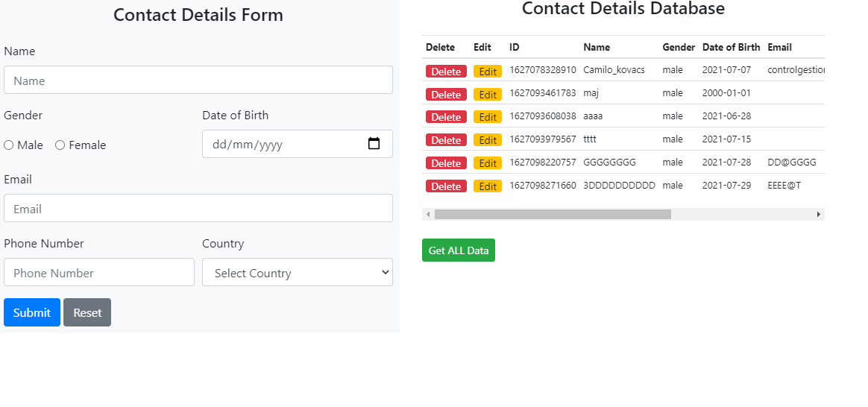The height and width of the screenshot is (407, 868).
Task: Click the Date of Birth field
Action: click(298, 144)
